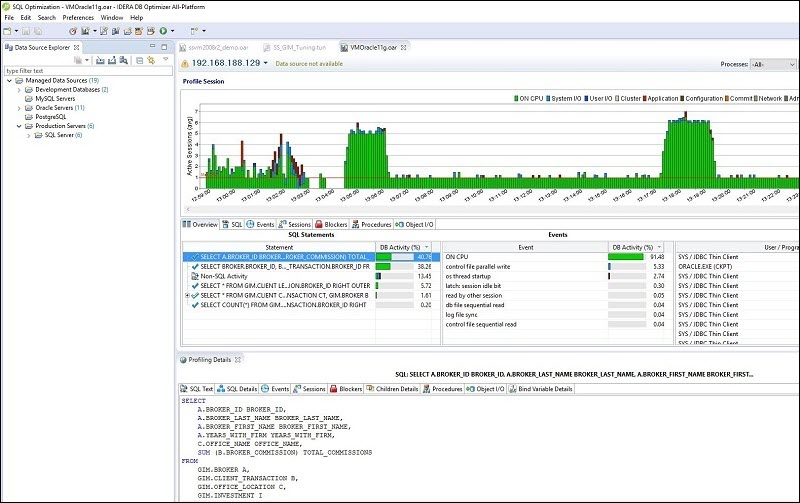This screenshot has width=800, height=503.
Task: Click the Non-SQL Activity row icon
Action: (194, 276)
